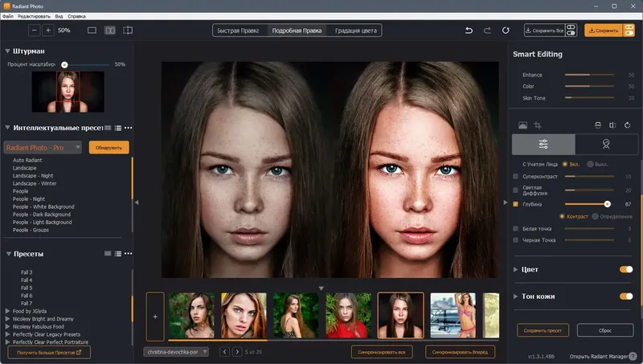Open the crop tool icon
Screen dimensions: 643x364
click(538, 125)
